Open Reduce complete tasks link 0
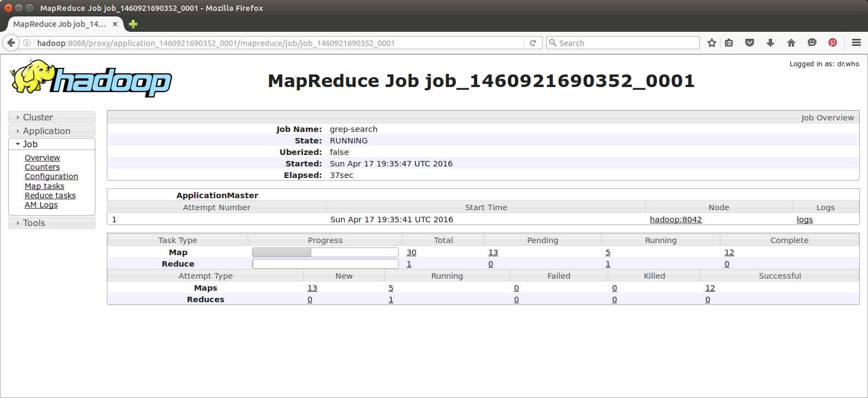Screen dimensions: 868x398 tap(727, 264)
